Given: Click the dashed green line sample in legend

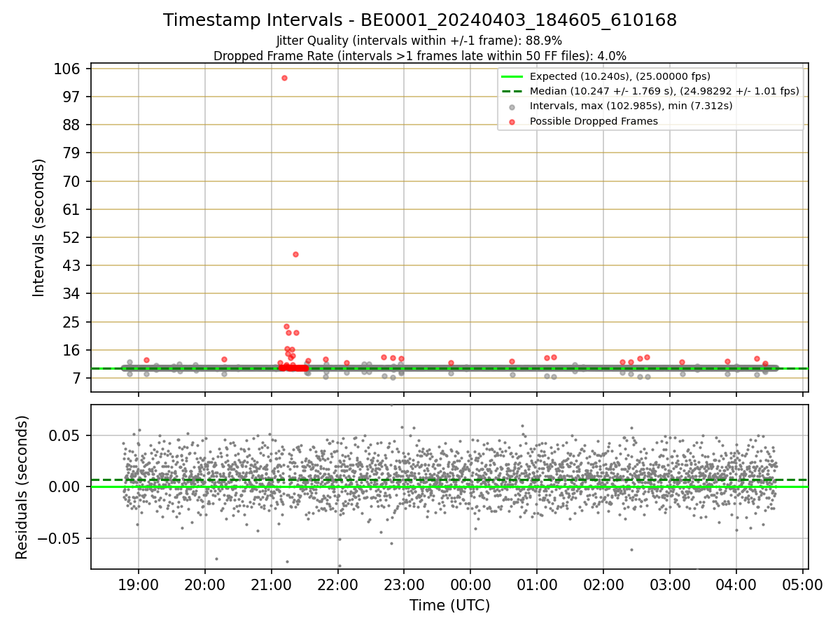Looking at the screenshot, I should 512,91.
